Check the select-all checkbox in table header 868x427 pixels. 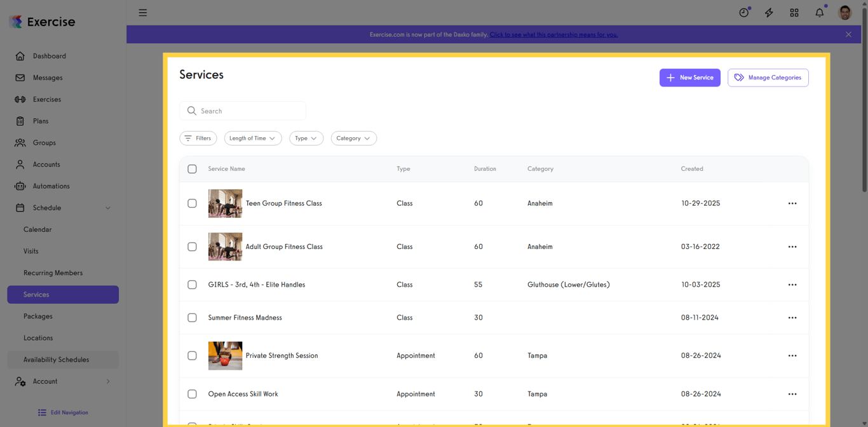[x=192, y=169]
